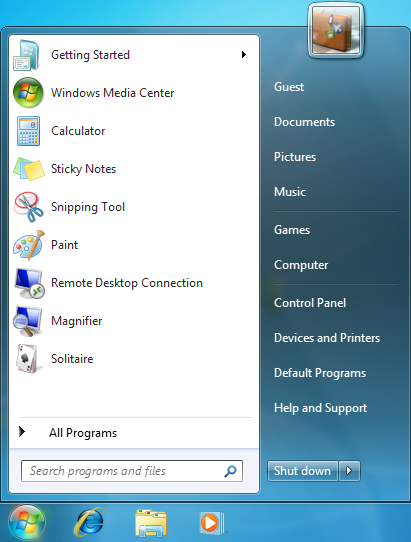Viewport: 411px width, 542px height.
Task: Launch Solitaire from its cards icon
Action: point(28,359)
